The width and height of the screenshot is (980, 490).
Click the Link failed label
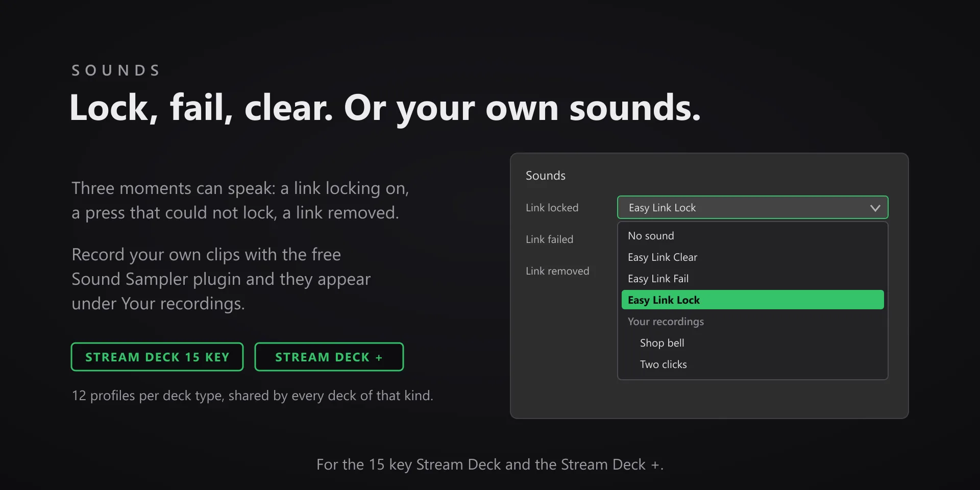(550, 239)
